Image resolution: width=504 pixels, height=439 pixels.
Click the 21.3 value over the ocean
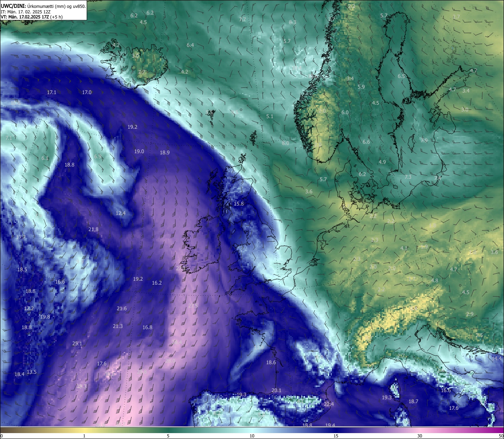click(118, 326)
